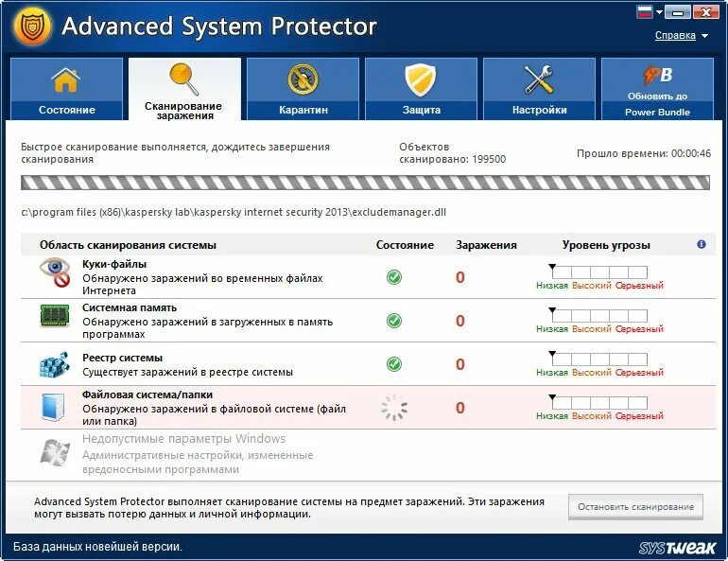Click the Системная память row title

(130, 307)
